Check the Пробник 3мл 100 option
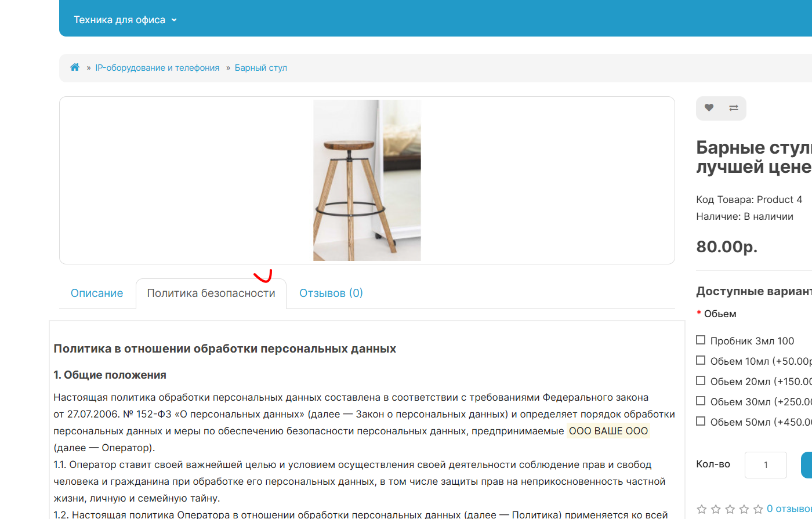 (x=701, y=340)
